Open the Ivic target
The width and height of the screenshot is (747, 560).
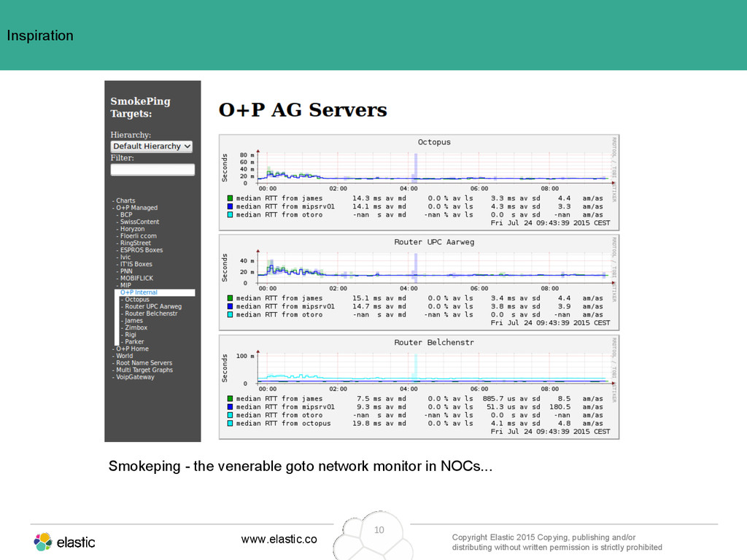coord(125,257)
